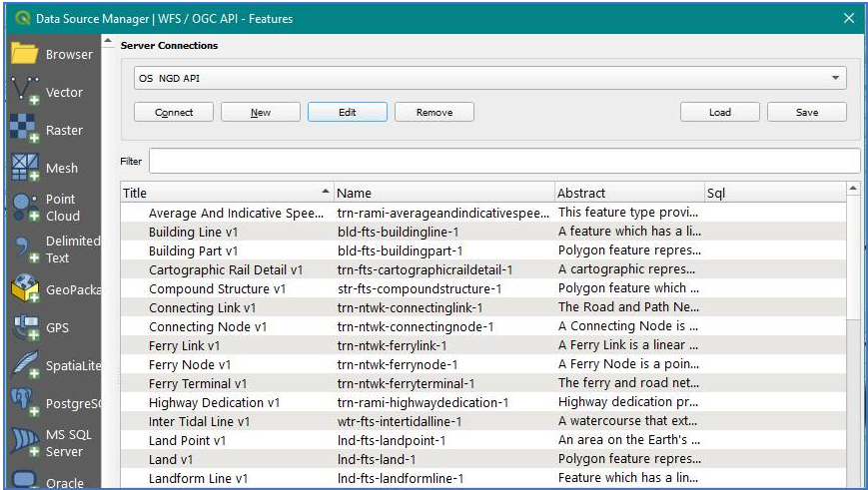Focus the Filter input field
This screenshot has height=490, width=868.
[x=504, y=161]
